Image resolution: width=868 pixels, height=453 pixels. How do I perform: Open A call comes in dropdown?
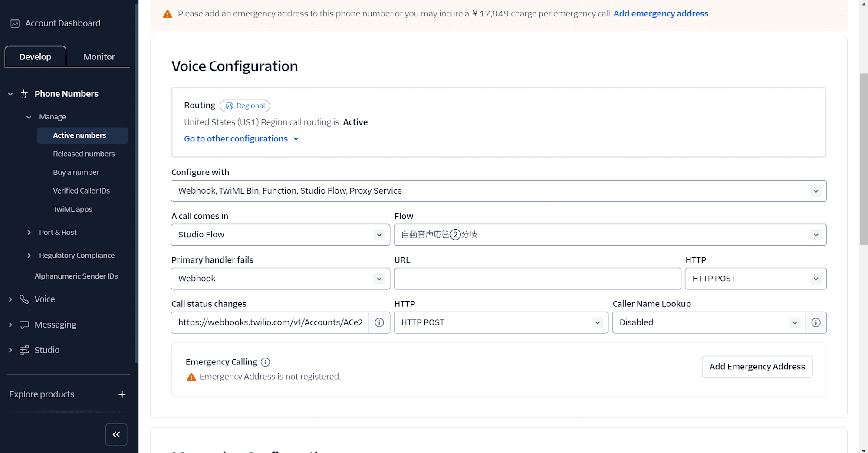pos(280,235)
